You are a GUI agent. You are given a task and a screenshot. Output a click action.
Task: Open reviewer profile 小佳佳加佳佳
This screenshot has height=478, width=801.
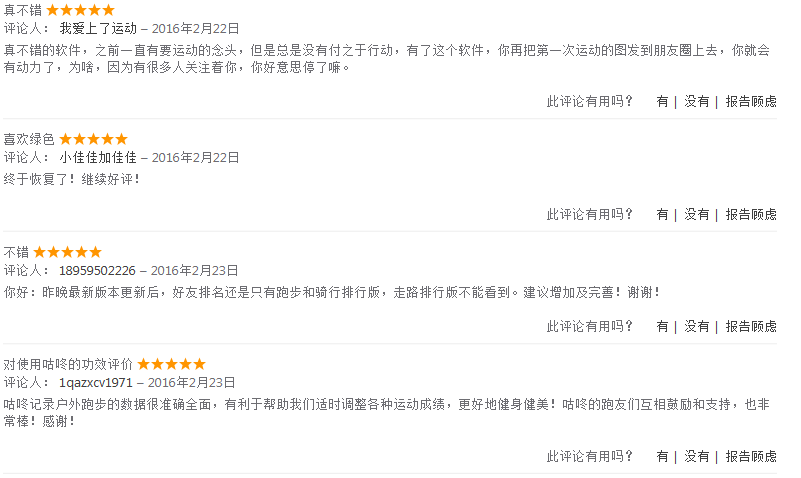pyautogui.click(x=98, y=158)
